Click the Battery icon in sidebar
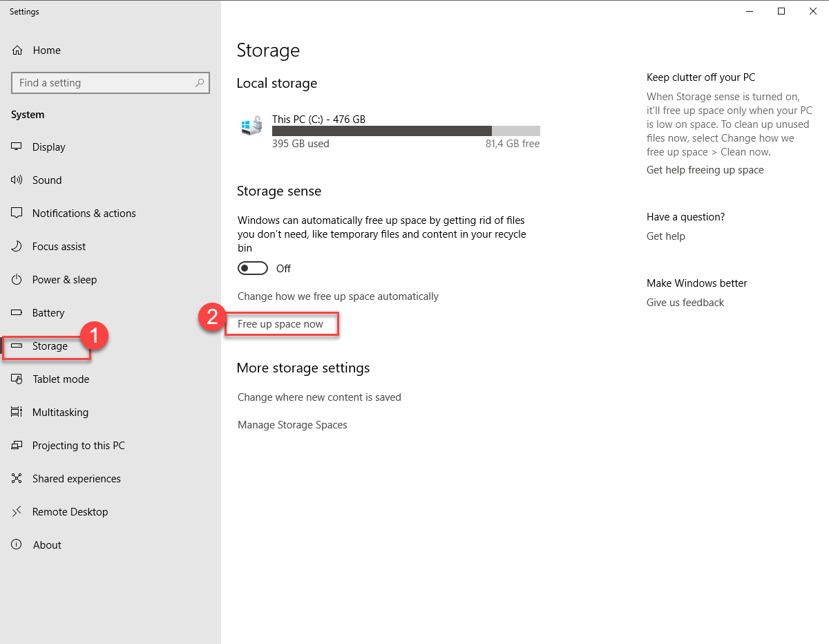The width and height of the screenshot is (829, 644). 17,313
